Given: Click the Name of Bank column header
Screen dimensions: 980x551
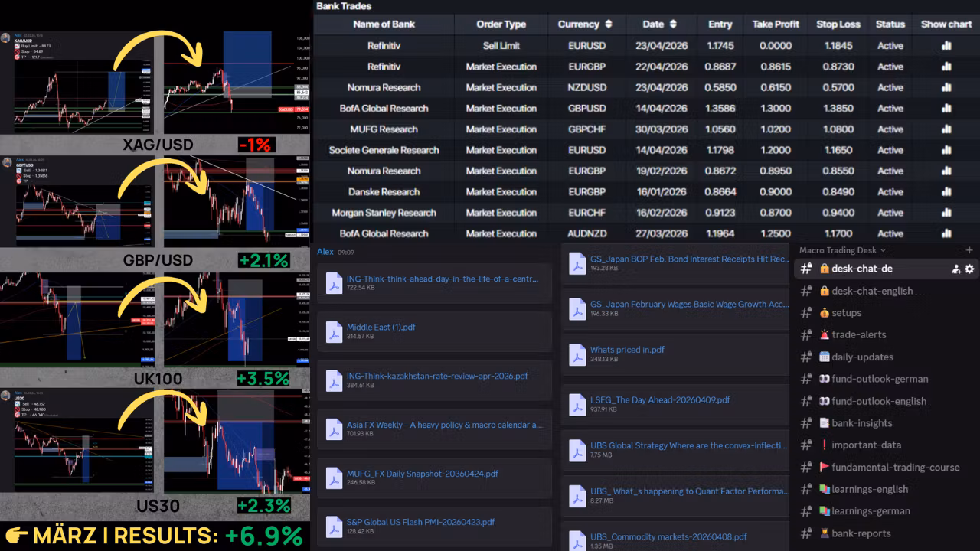Looking at the screenshot, I should pyautogui.click(x=384, y=24).
